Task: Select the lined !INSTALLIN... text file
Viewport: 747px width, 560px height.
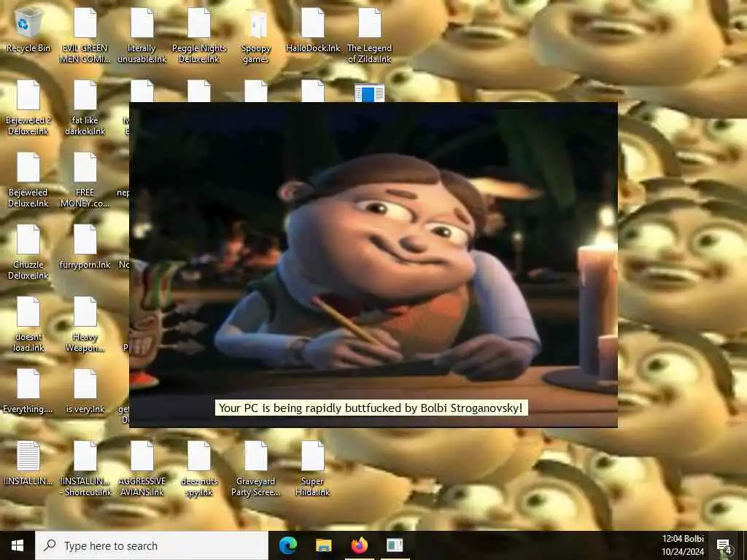Action: pyautogui.click(x=28, y=464)
